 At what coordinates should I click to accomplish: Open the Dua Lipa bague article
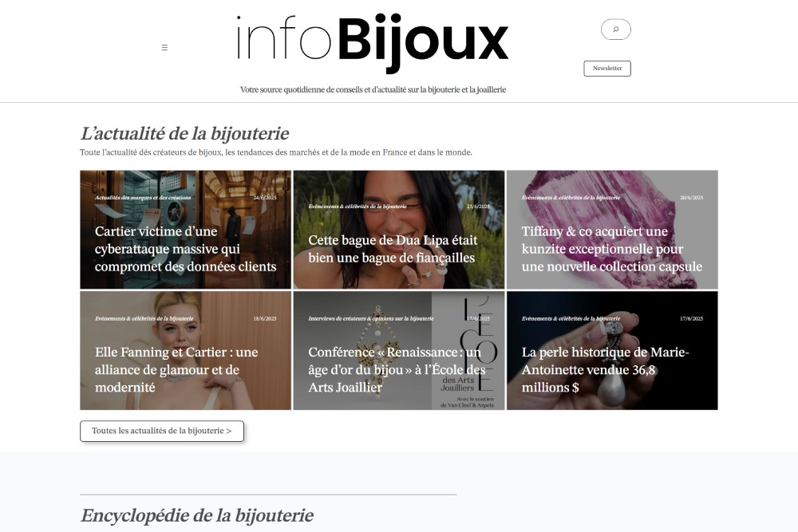[x=393, y=249]
